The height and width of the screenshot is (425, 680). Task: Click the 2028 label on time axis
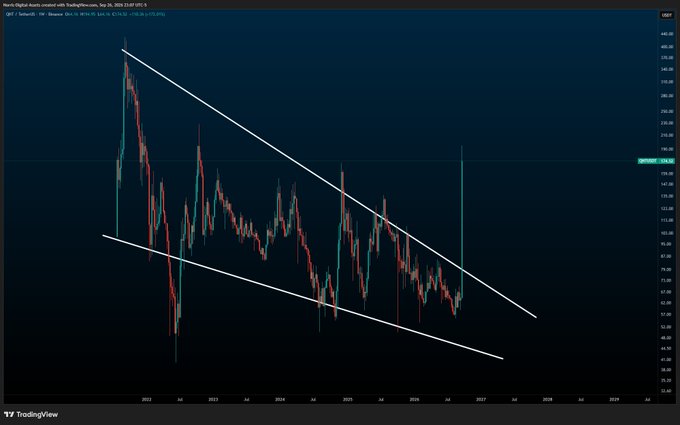pyautogui.click(x=548, y=399)
